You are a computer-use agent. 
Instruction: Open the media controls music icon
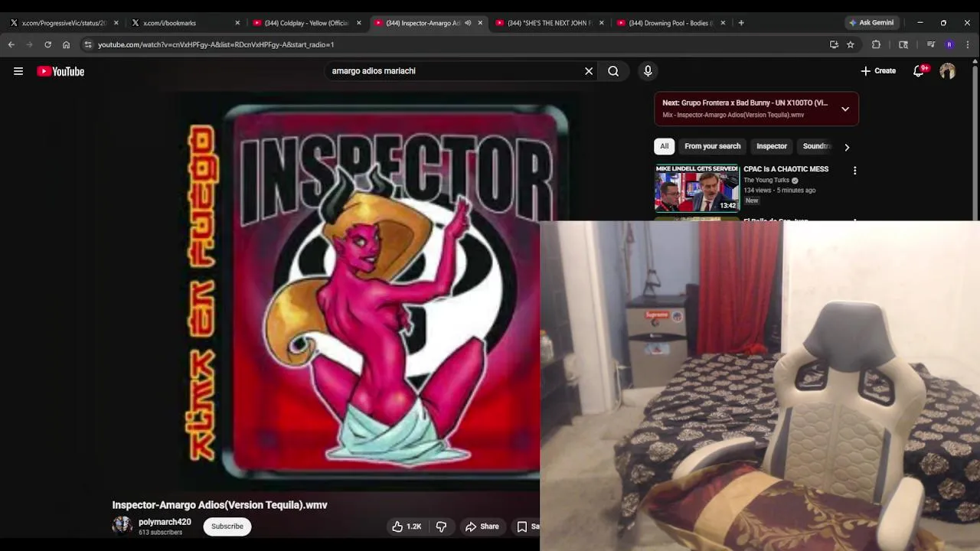(x=930, y=44)
